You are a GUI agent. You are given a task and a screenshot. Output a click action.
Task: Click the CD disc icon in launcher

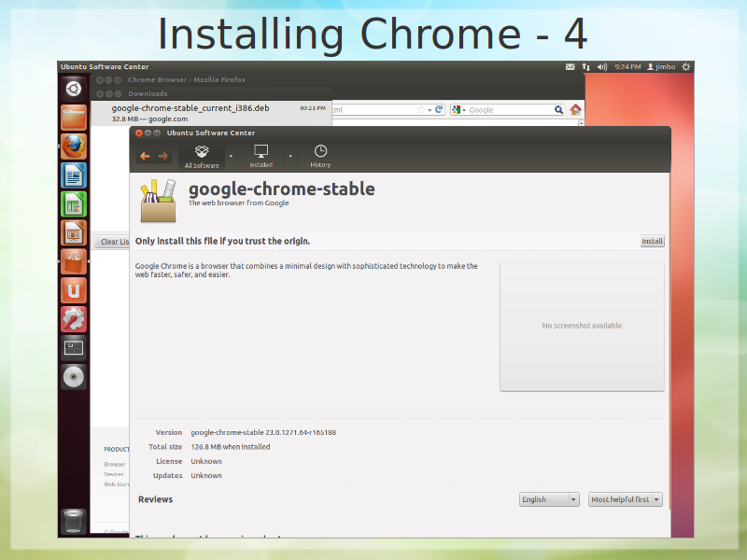point(74,377)
